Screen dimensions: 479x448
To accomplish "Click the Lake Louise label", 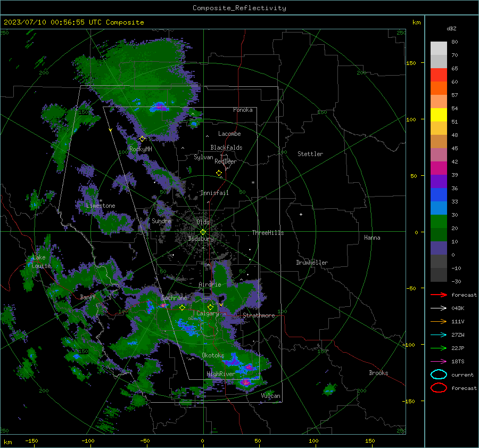I will (41, 262).
